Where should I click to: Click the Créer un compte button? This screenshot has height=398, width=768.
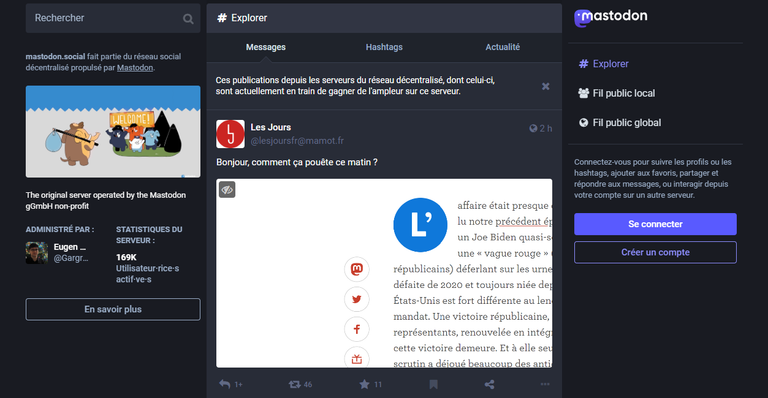click(655, 253)
